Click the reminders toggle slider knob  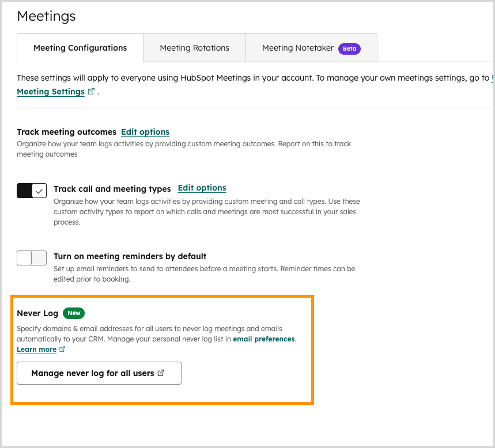pyautogui.click(x=23, y=258)
